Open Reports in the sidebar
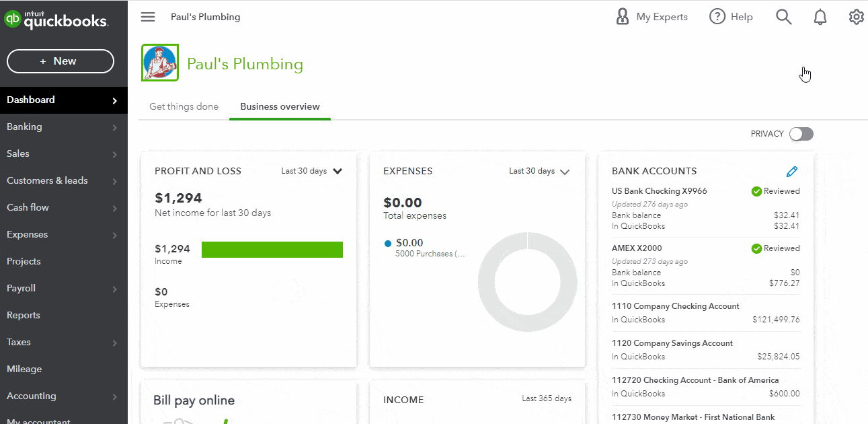Viewport: 868px width, 424px height. pyautogui.click(x=64, y=315)
